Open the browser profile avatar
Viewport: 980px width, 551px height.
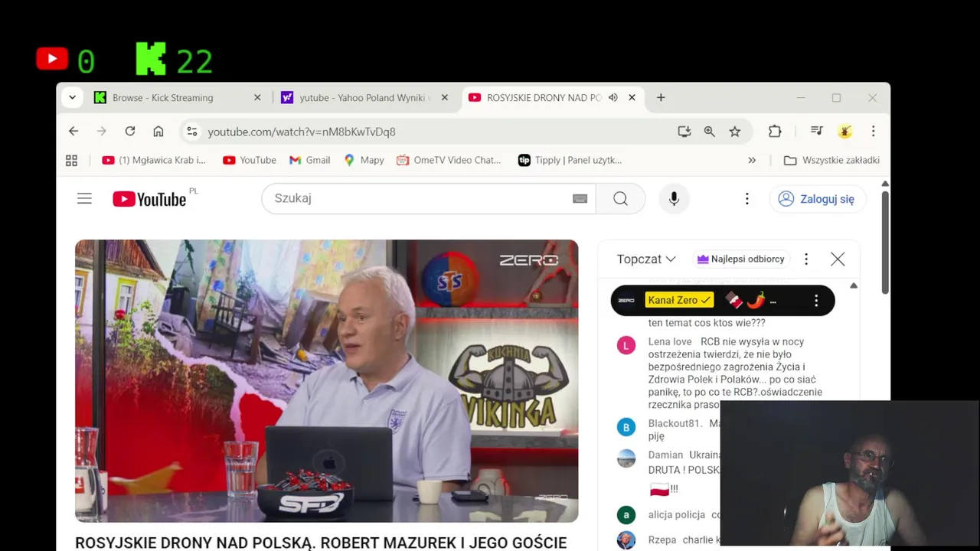[x=845, y=132]
